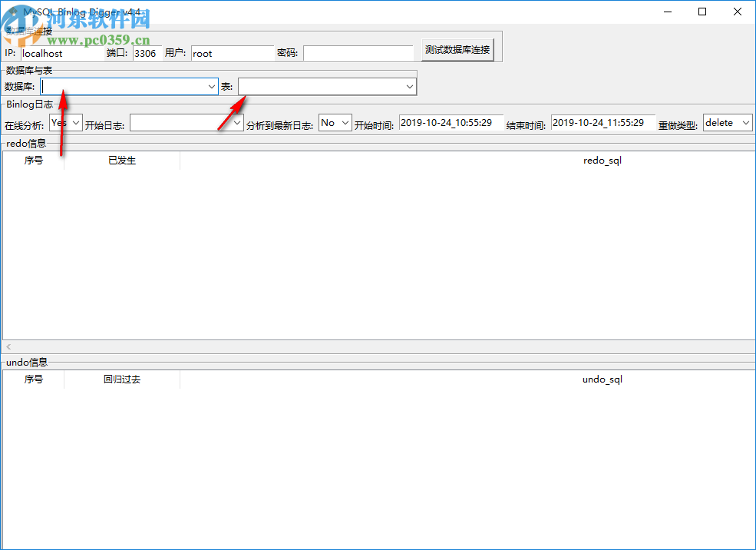This screenshot has height=550, width=756.
Task: Click the undo_sql column header
Action: pos(602,379)
